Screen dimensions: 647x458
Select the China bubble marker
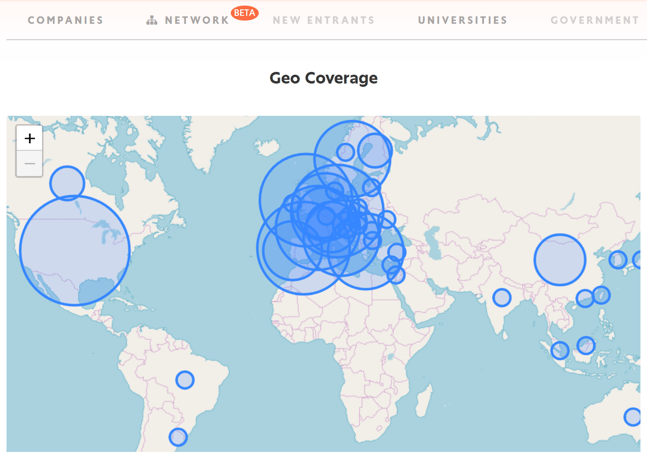click(x=559, y=260)
